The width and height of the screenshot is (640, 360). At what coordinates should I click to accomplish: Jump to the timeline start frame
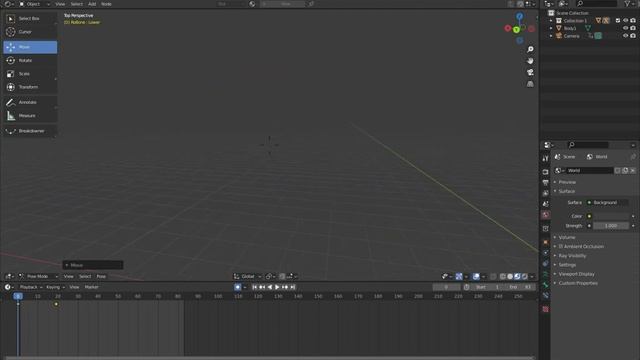coord(255,287)
